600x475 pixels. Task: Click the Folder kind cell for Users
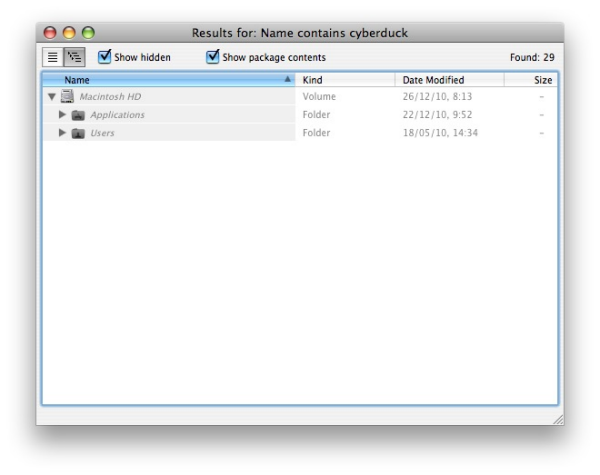[x=316, y=133]
